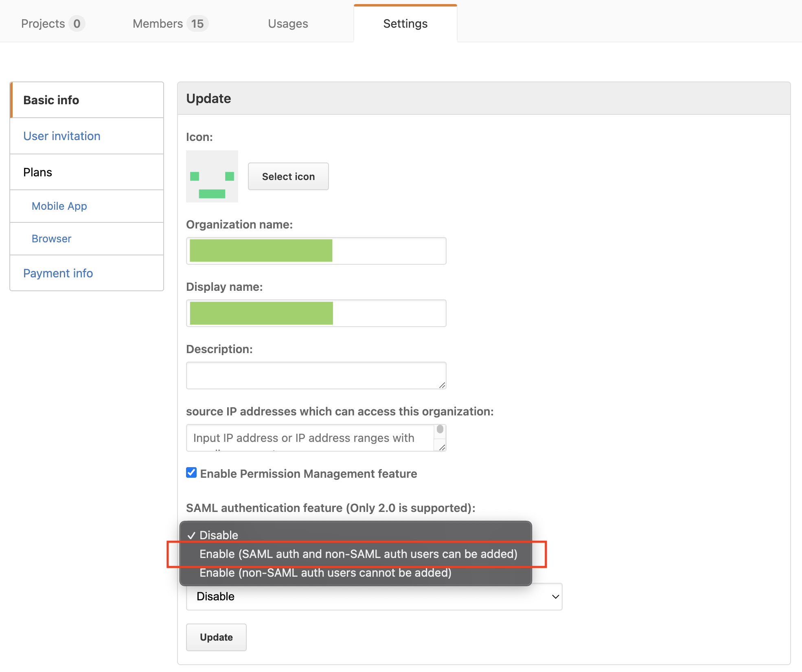Click the organization icon thumbnail
The image size is (802, 672).
tap(212, 176)
